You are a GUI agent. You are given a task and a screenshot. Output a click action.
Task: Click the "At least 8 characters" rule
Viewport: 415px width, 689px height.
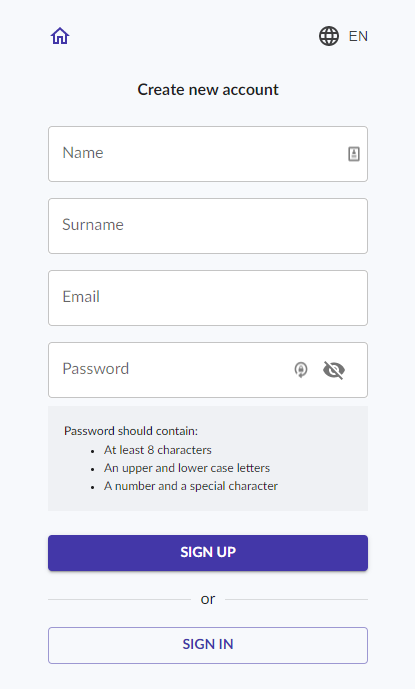pos(158,450)
